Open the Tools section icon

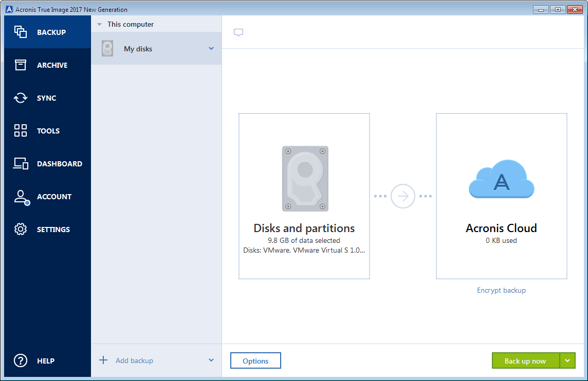(x=21, y=130)
